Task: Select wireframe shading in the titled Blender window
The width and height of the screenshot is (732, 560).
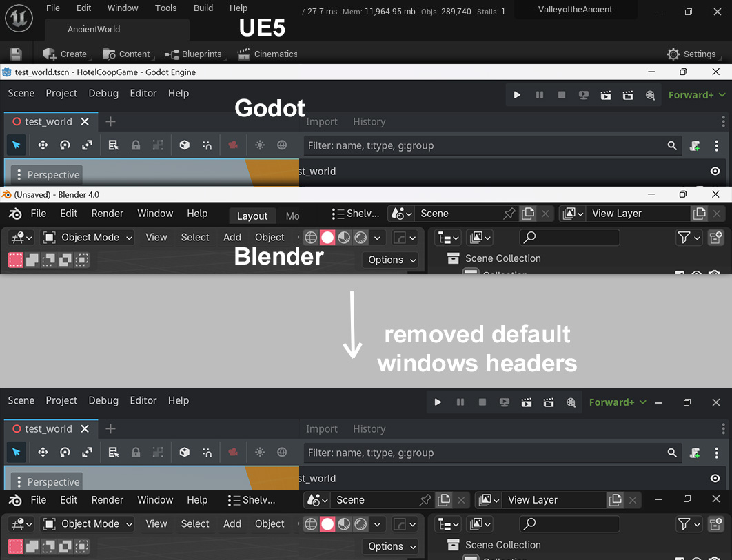Action: coord(311,238)
